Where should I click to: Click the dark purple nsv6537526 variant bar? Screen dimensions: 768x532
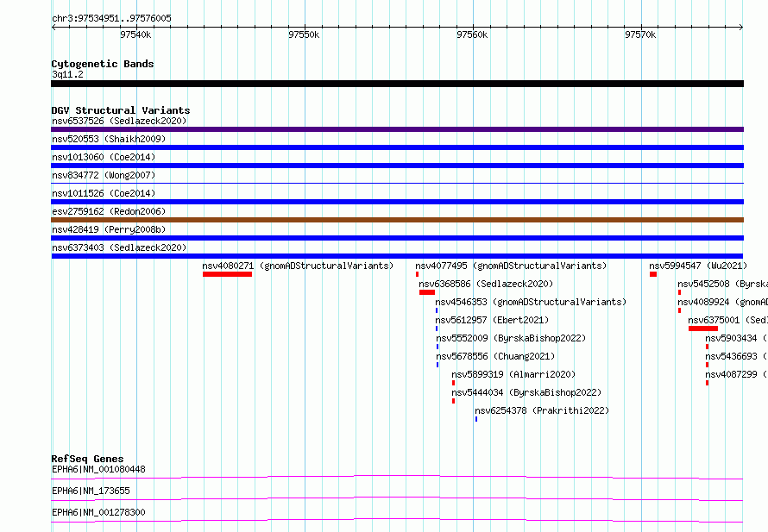397,129
